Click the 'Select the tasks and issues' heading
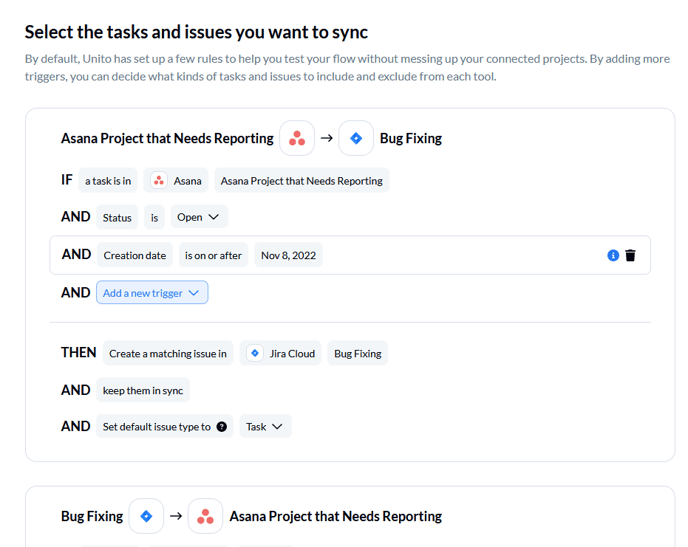688x547 pixels. point(196,32)
